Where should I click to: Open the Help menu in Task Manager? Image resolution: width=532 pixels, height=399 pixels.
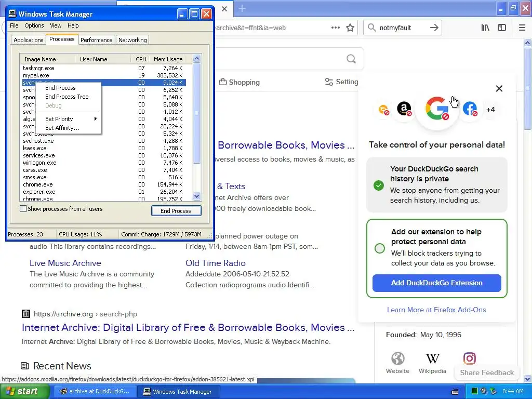73,25
